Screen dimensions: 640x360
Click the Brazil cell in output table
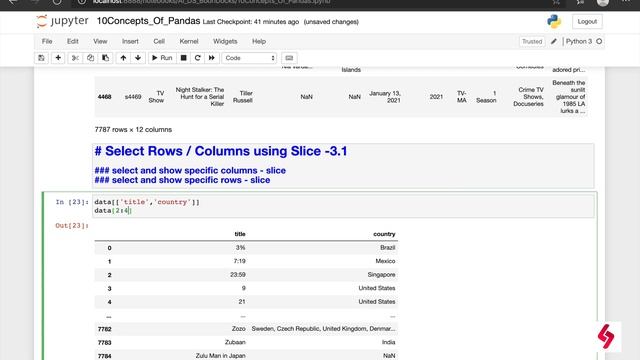[x=387, y=248]
